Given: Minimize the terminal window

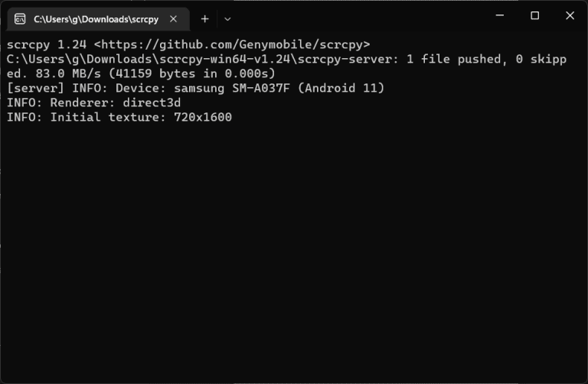Looking at the screenshot, I should click(x=499, y=15).
